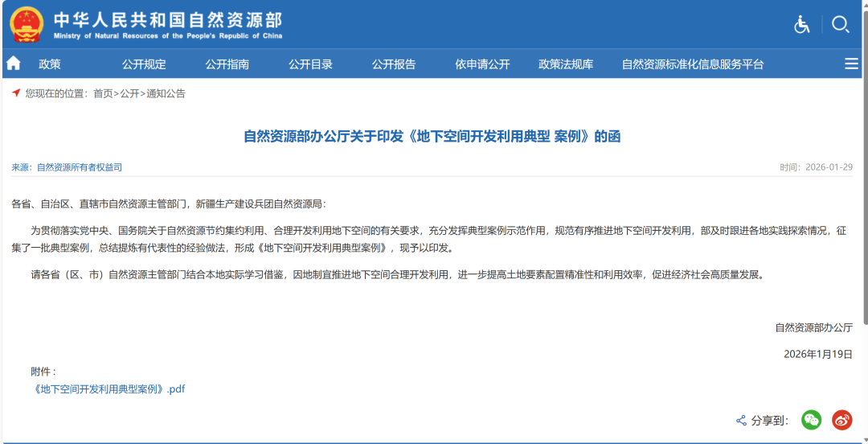868x444 pixels.
Task: Open the hamburger menu icon
Action: point(851,64)
